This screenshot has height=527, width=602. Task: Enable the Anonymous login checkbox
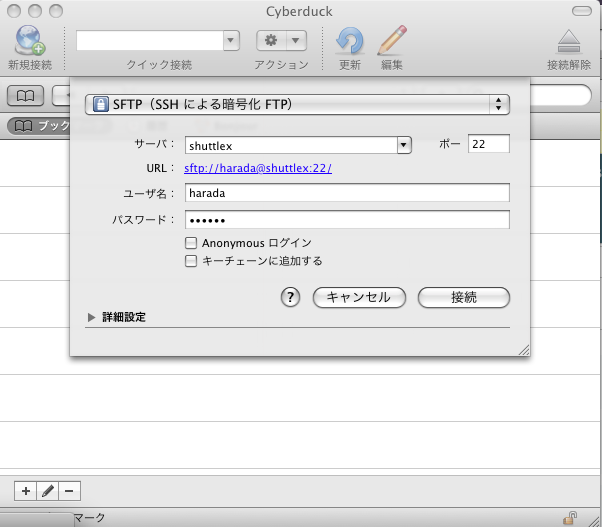click(191, 243)
